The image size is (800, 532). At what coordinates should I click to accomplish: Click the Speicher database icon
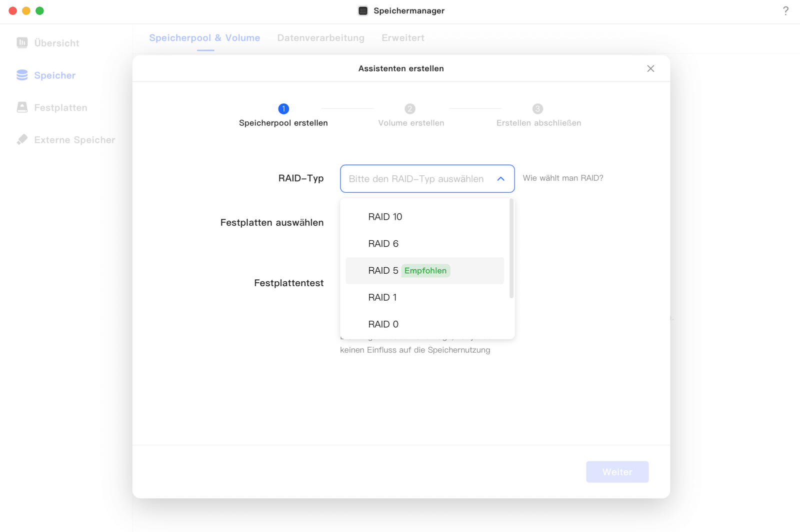pos(22,75)
